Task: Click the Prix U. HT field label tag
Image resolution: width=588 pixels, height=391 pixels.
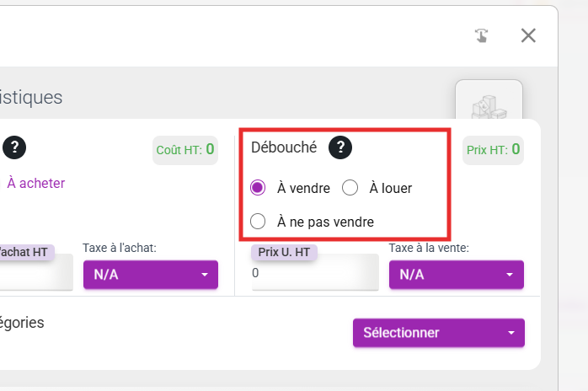Action: [284, 252]
